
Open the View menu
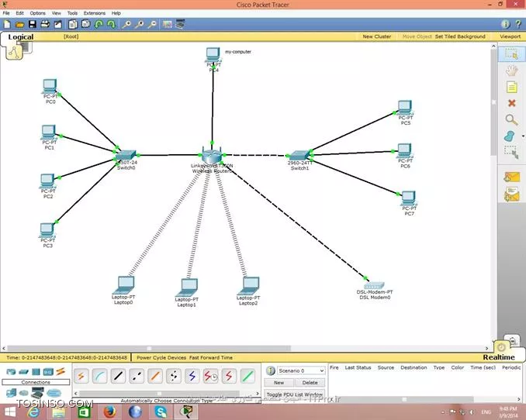coord(57,13)
